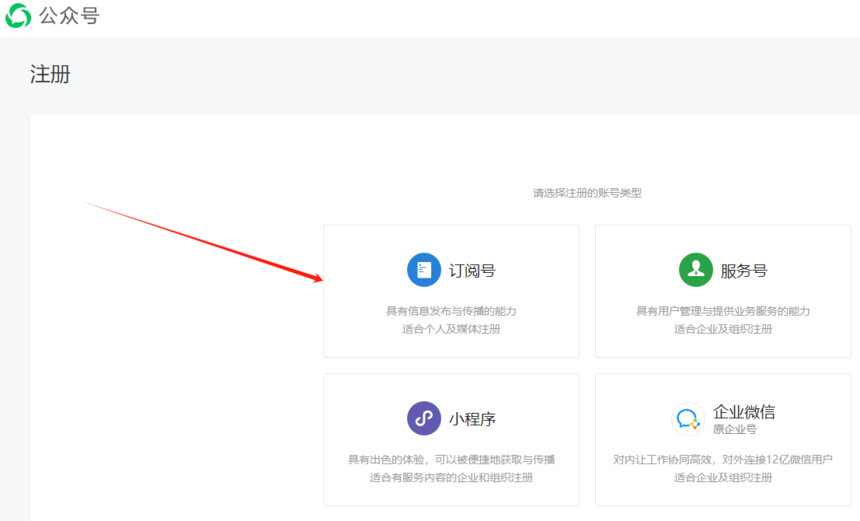Click 适合企业及组织注册 under 企业微信
The height and width of the screenshot is (521, 860).
(x=723, y=478)
